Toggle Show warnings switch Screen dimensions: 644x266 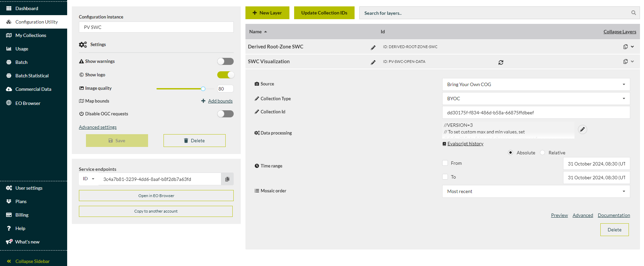[225, 61]
